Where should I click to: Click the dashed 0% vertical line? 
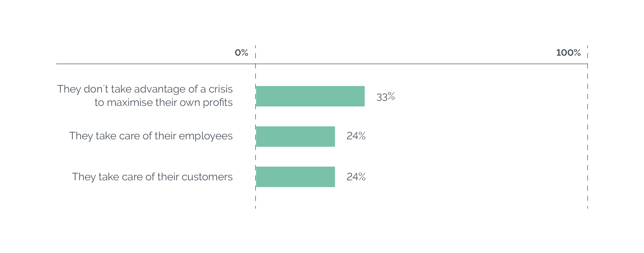(x=255, y=127)
